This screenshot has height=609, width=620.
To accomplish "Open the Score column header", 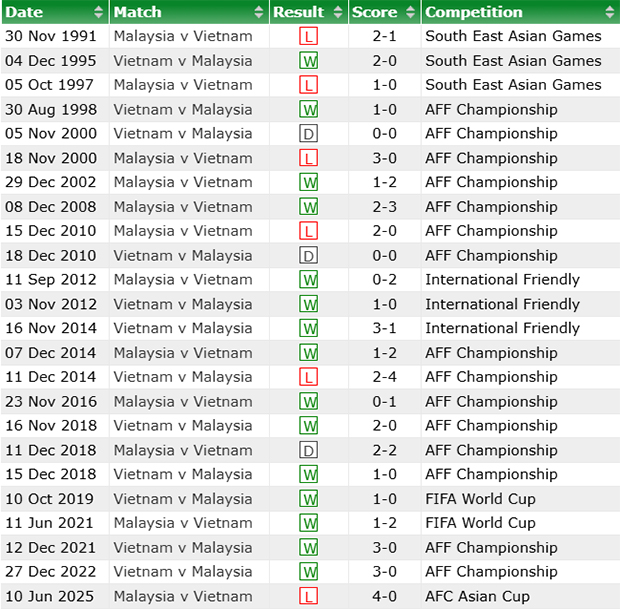I will point(374,12).
